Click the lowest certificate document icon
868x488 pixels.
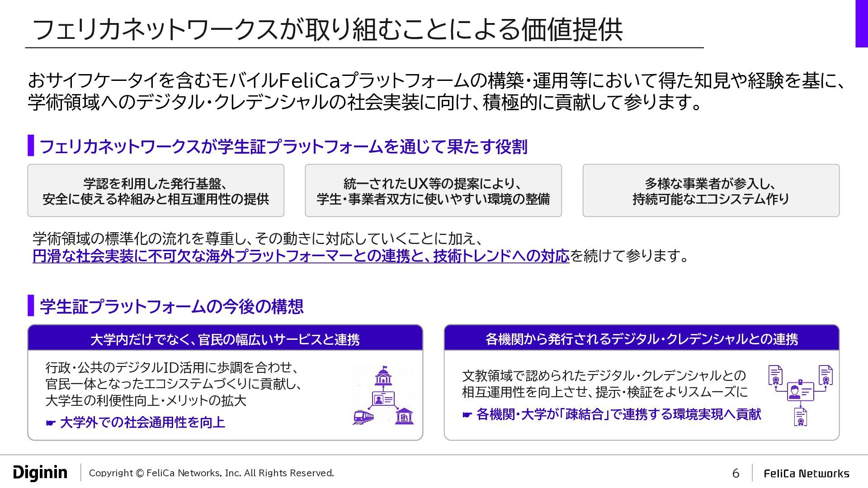tap(801, 416)
